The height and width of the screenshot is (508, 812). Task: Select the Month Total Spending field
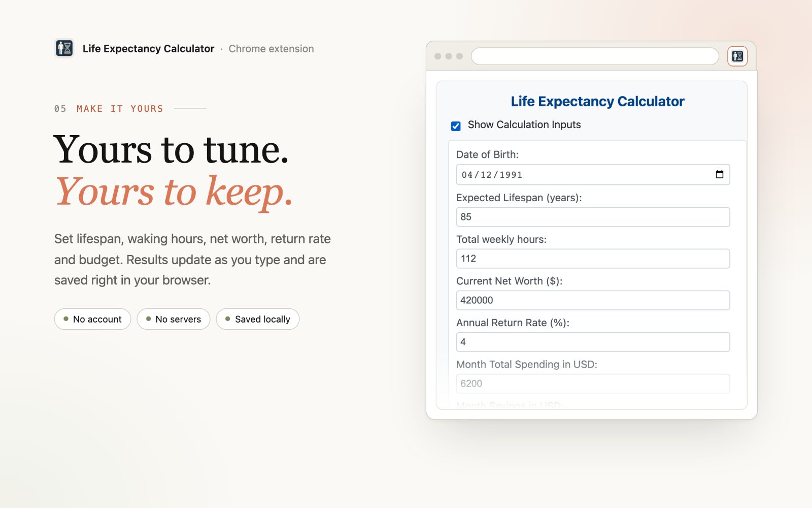pyautogui.click(x=593, y=384)
